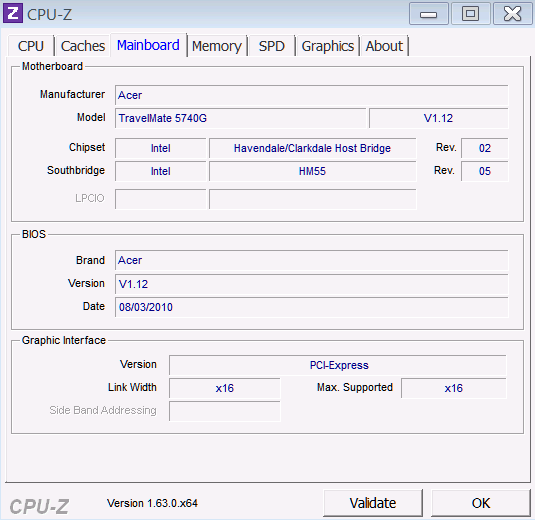Click the Max. Supported label

pos(355,387)
